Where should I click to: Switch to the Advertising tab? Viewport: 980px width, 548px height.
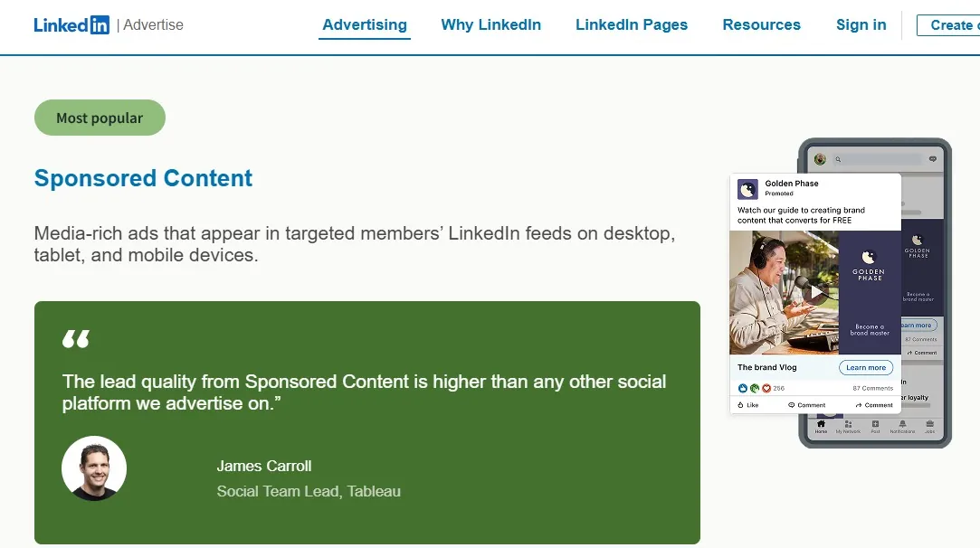coord(364,24)
